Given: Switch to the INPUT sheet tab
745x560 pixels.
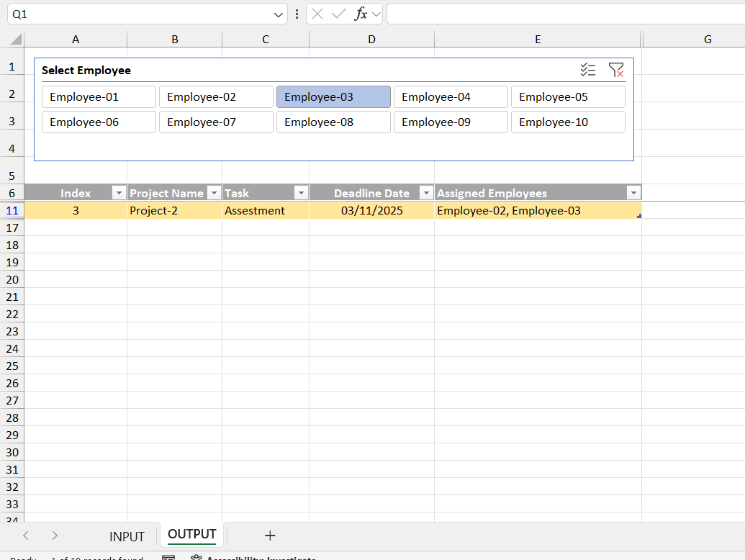Looking at the screenshot, I should click(127, 536).
